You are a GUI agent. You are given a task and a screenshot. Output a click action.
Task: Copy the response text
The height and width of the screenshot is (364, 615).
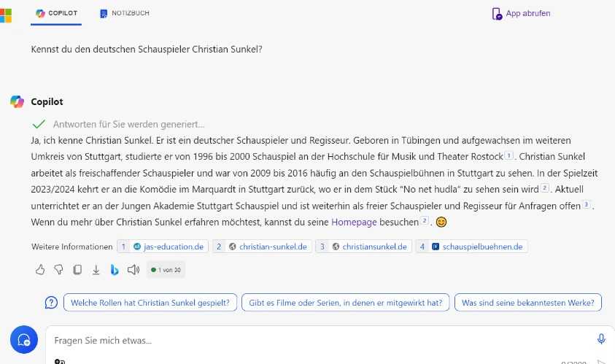[77, 269]
